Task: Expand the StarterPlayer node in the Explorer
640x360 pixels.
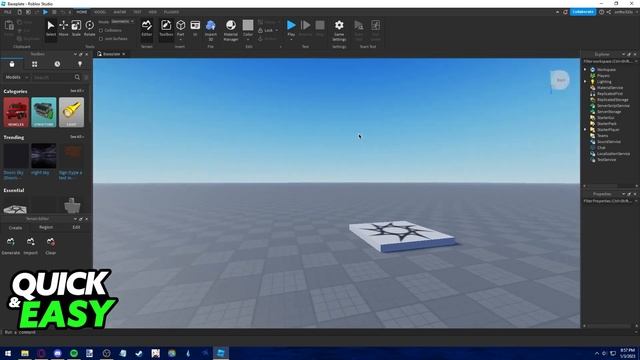Action: coord(585,130)
